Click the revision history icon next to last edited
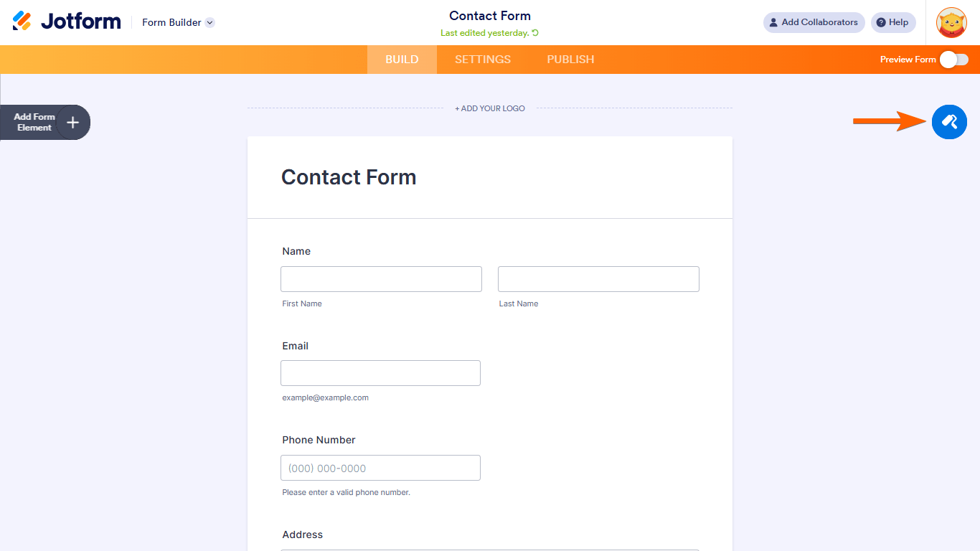980x551 pixels. point(535,33)
